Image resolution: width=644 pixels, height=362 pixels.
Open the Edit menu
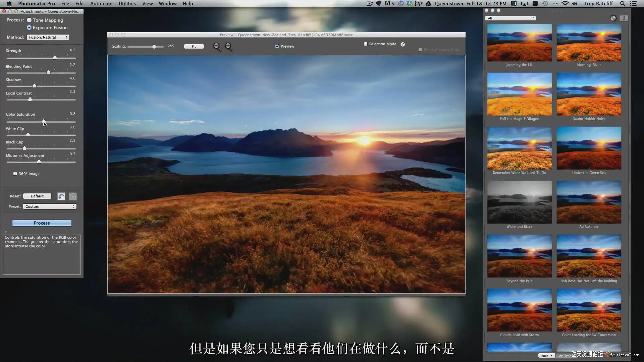79,4
